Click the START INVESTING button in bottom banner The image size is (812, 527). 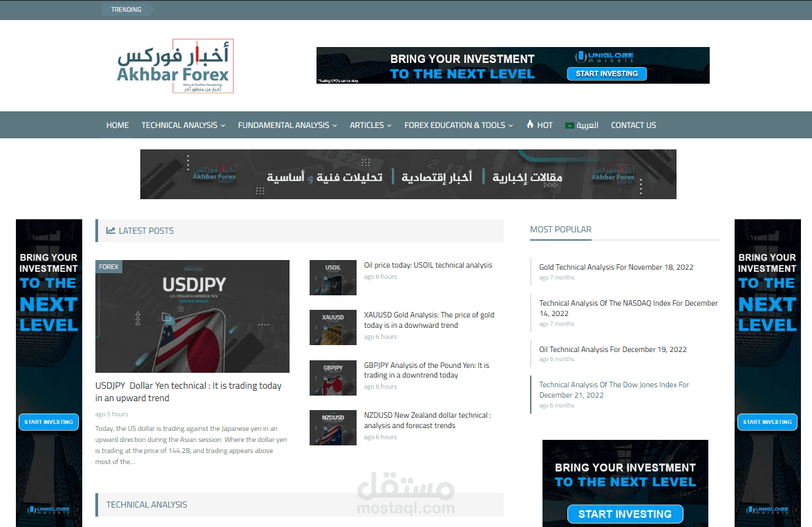(x=624, y=514)
